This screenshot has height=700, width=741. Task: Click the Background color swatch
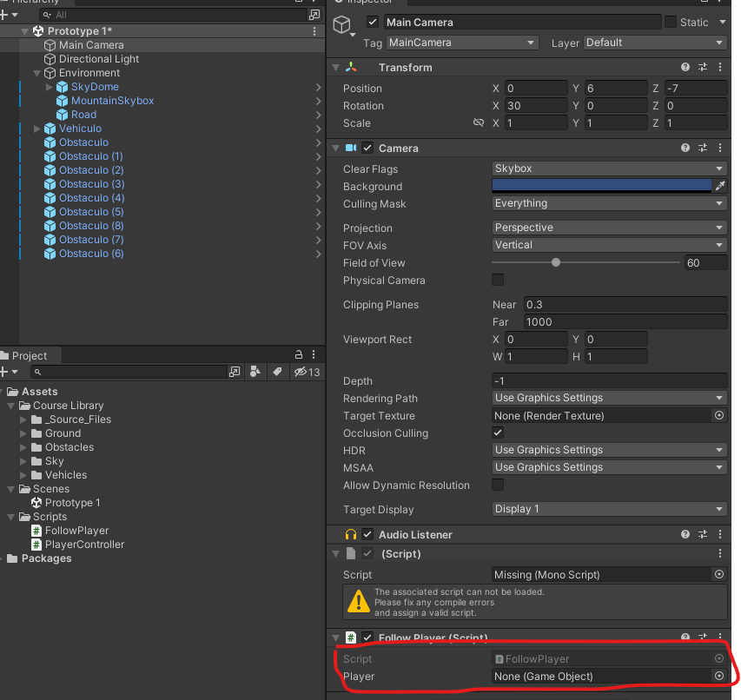(601, 185)
